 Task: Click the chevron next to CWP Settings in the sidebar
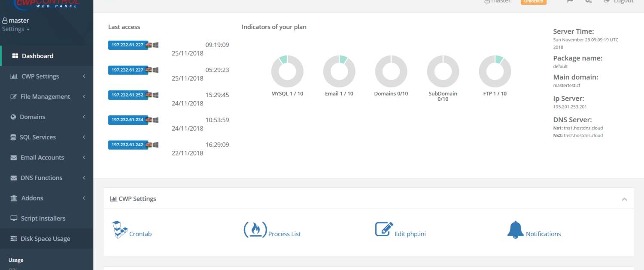(x=84, y=76)
